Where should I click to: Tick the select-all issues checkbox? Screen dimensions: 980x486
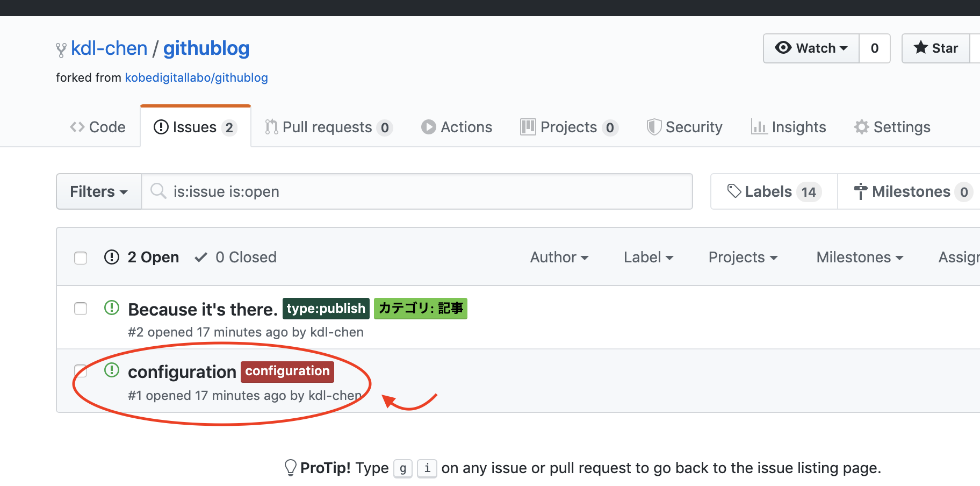81,258
